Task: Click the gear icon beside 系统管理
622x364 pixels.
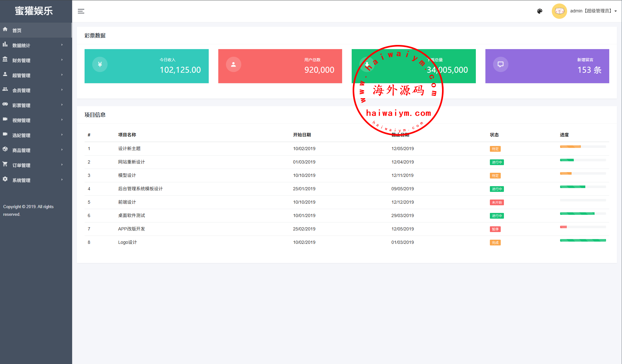Action: click(5, 179)
